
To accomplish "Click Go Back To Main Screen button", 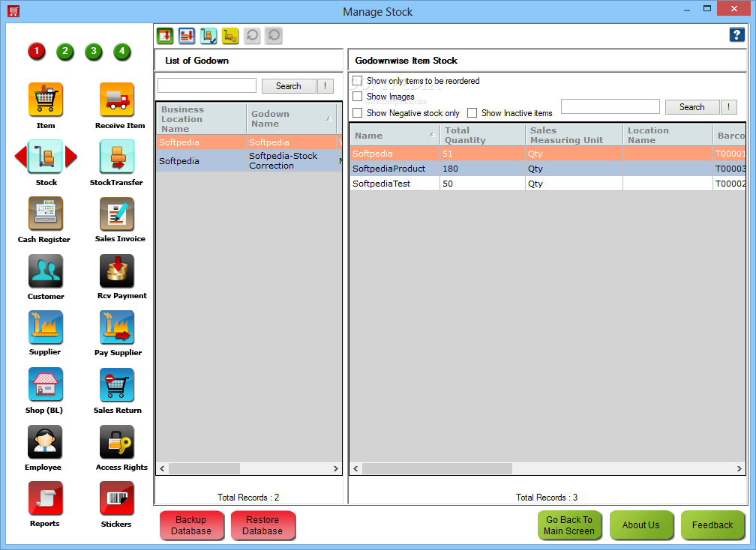I will pyautogui.click(x=569, y=525).
